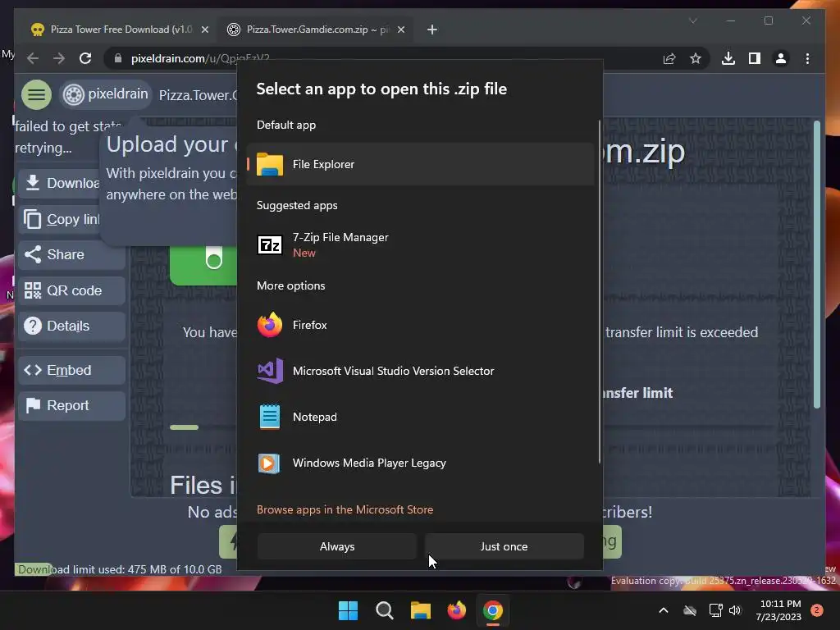Select Windows Media Player Legacy
The height and width of the screenshot is (630, 840).
pyautogui.click(x=420, y=463)
